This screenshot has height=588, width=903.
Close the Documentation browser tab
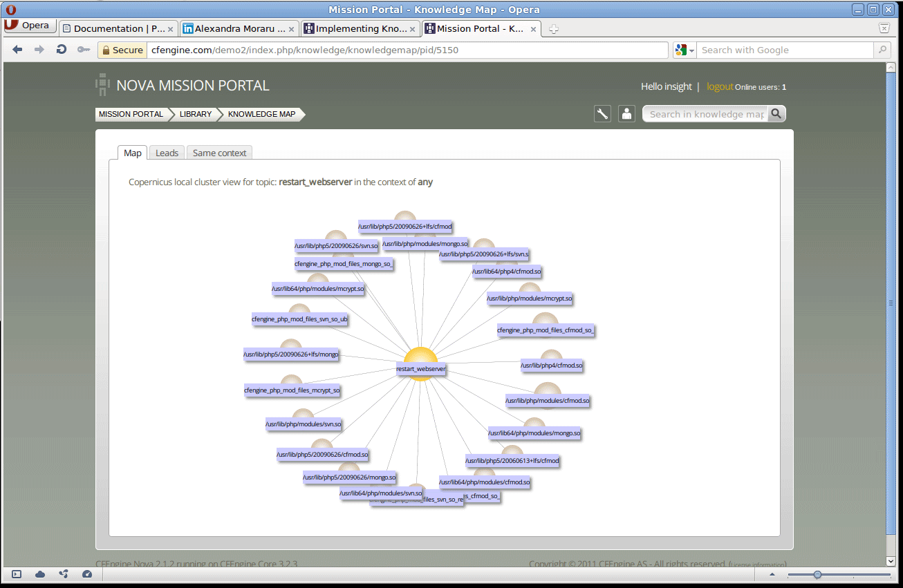coord(170,28)
